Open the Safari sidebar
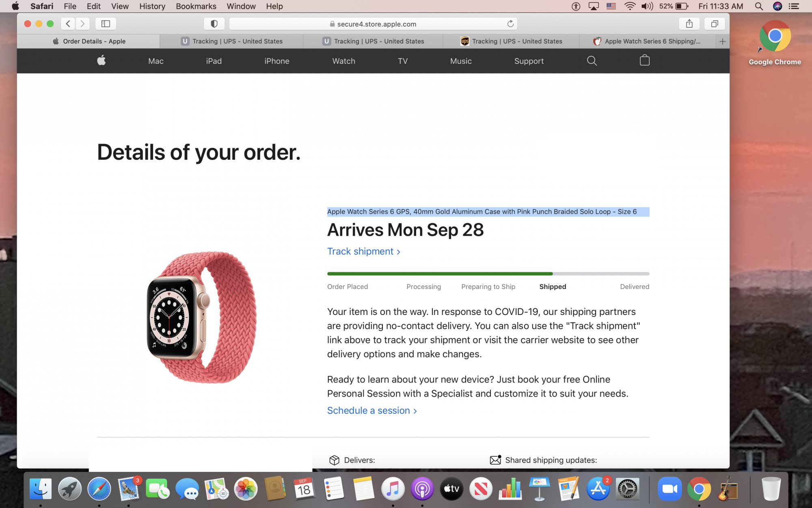This screenshot has height=508, width=812. tap(106, 24)
